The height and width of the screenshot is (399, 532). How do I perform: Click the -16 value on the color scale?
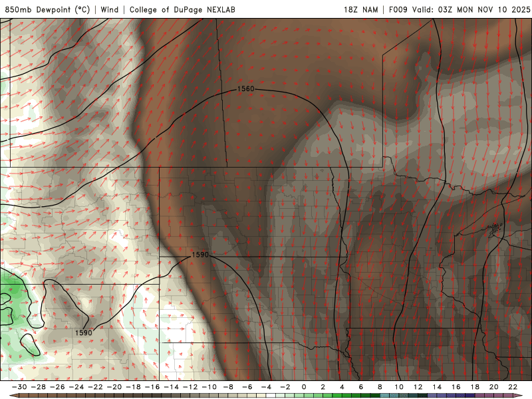152,387
